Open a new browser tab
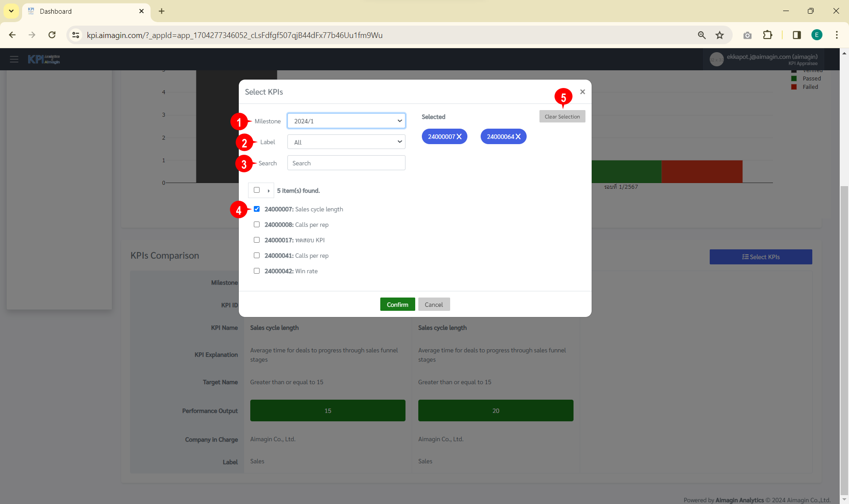 [161, 11]
